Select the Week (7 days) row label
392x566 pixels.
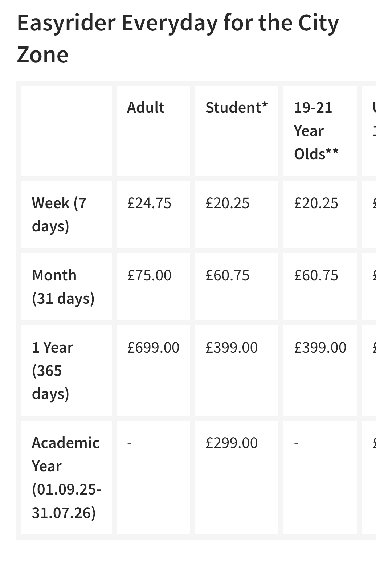[x=59, y=214]
